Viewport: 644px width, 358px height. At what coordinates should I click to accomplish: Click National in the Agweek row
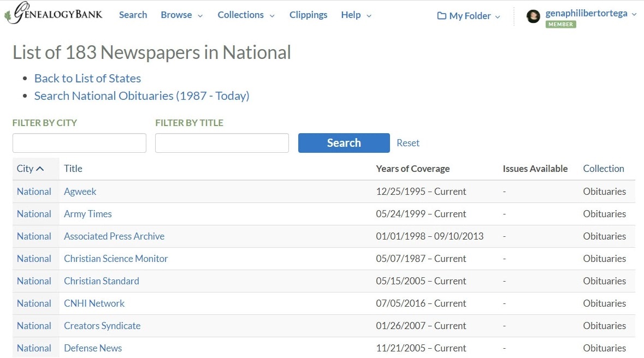point(34,192)
